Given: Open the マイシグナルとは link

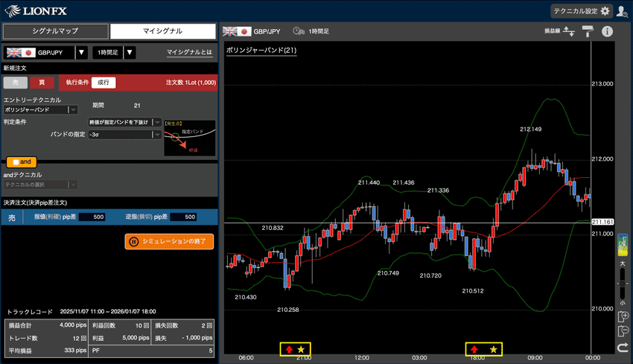Looking at the screenshot, I should tap(189, 53).
